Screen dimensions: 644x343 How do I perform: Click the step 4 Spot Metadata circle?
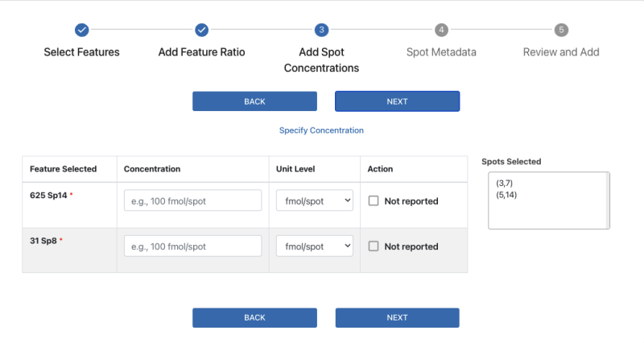click(x=441, y=30)
